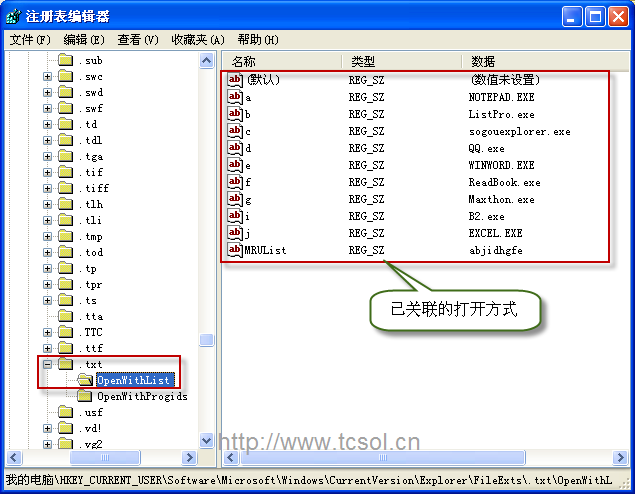
Task: Expand the .tif registry key
Action: click(47, 172)
